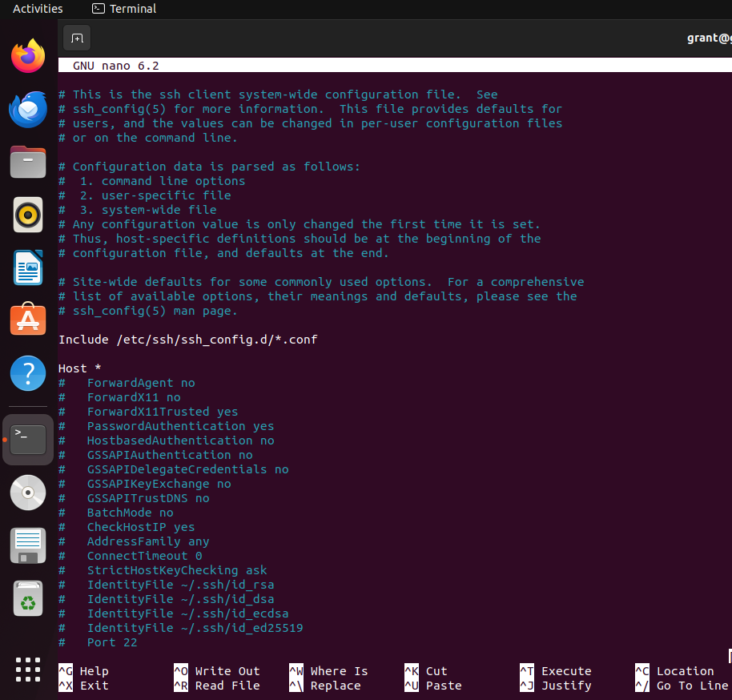The height and width of the screenshot is (700, 732).
Task: Click the Show Applications grid icon
Action: pos(28,668)
